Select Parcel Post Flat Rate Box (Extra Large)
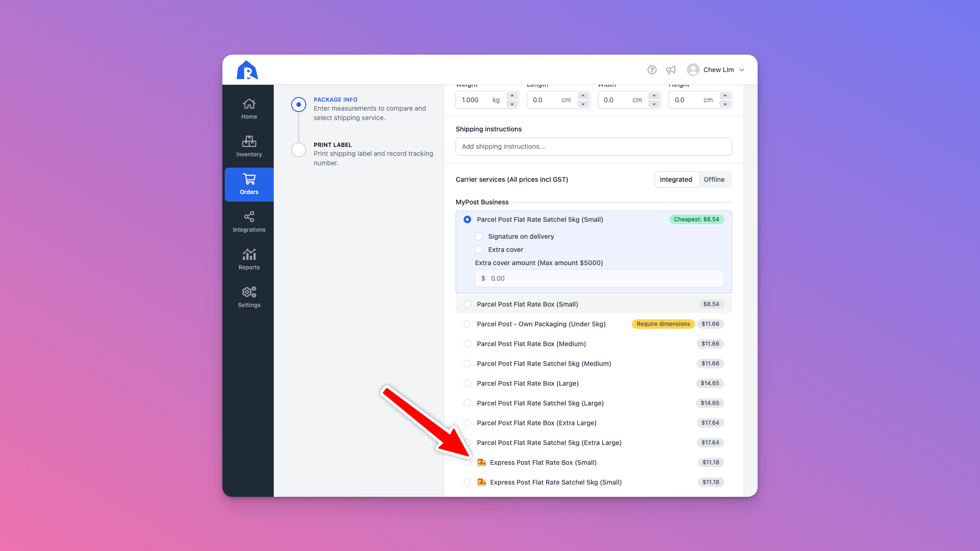 467,423
